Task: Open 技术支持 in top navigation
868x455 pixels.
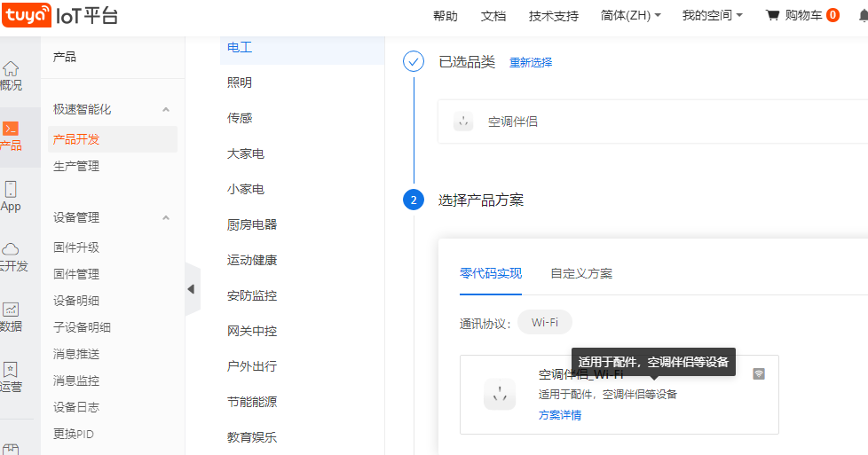Action: (554, 16)
